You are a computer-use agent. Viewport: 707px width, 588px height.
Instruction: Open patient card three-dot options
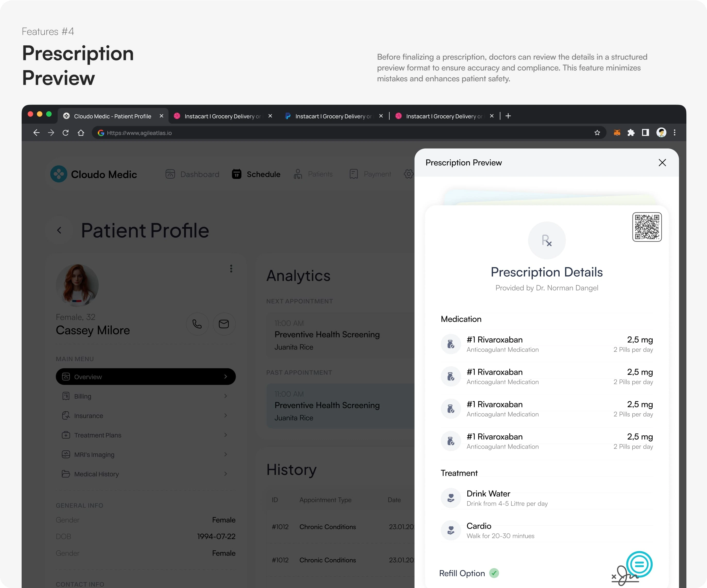[x=231, y=268]
